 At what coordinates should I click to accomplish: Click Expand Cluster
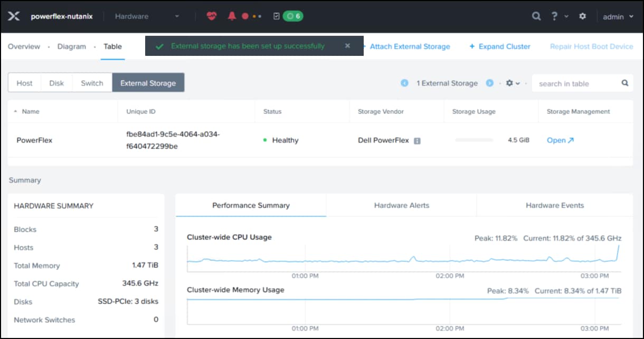pyautogui.click(x=500, y=46)
